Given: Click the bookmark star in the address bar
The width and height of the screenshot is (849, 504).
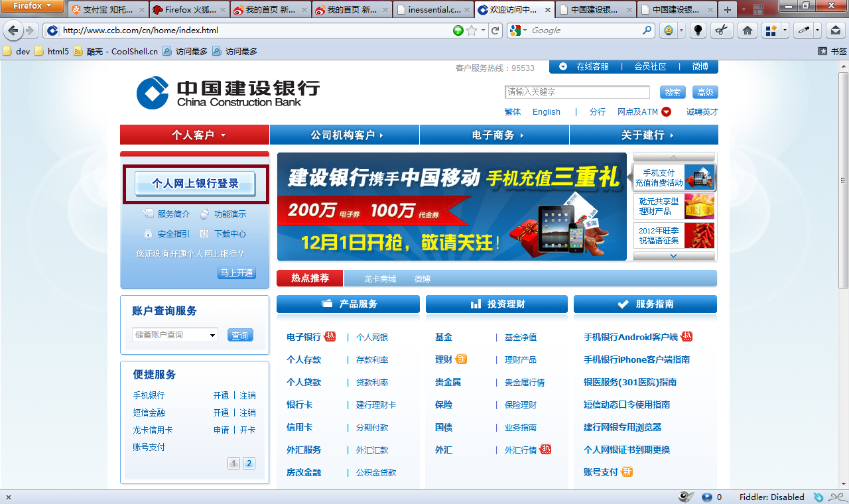Looking at the screenshot, I should (472, 31).
